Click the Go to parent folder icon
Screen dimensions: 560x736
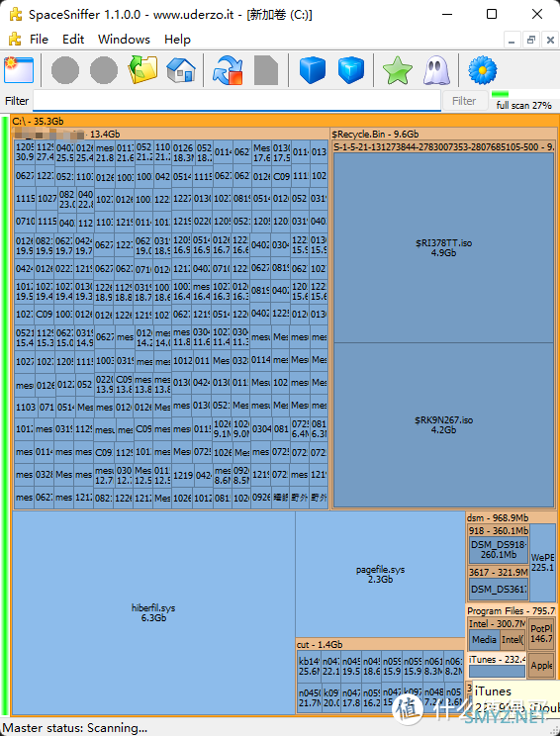[142, 70]
